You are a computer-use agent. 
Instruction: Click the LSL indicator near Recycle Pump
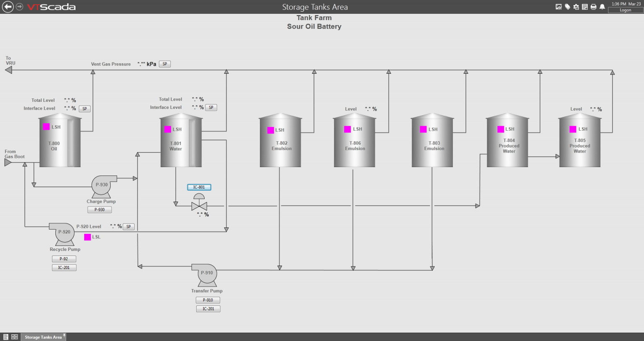point(88,237)
